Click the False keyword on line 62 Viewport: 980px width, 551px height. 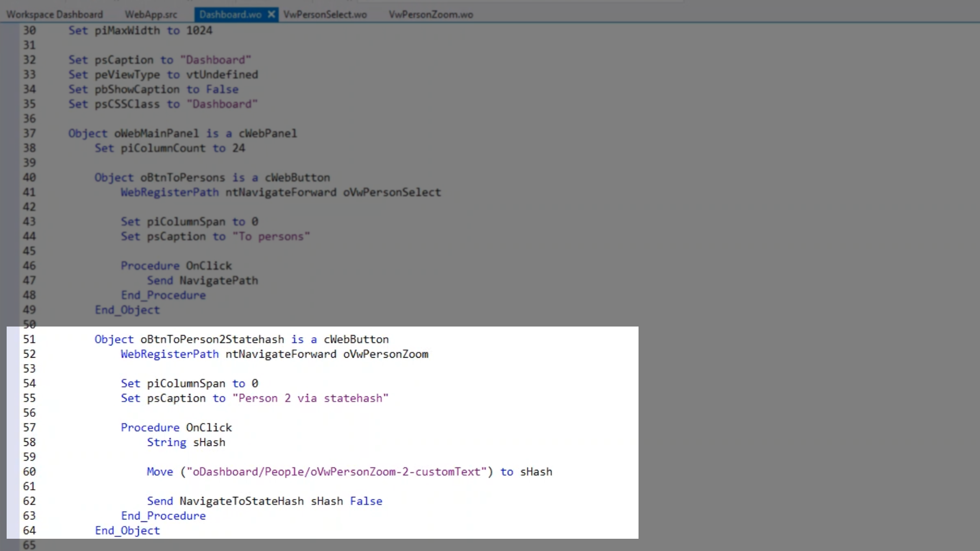(x=366, y=501)
